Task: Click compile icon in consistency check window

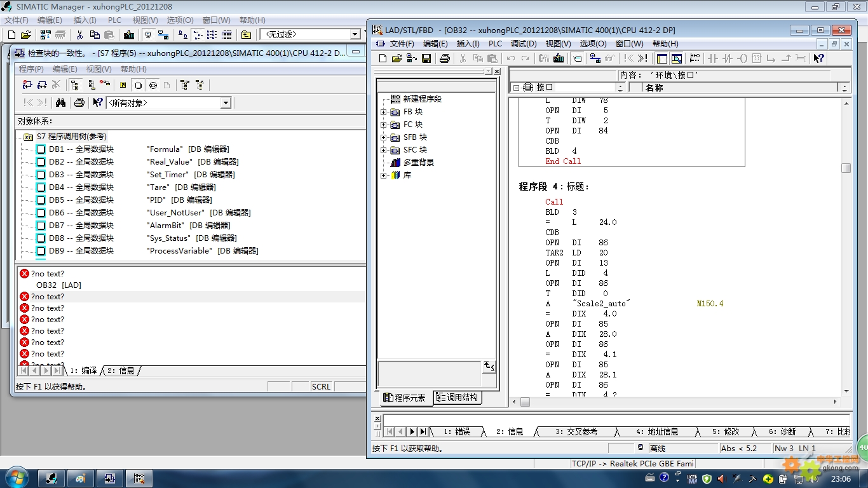Action: click(x=27, y=85)
